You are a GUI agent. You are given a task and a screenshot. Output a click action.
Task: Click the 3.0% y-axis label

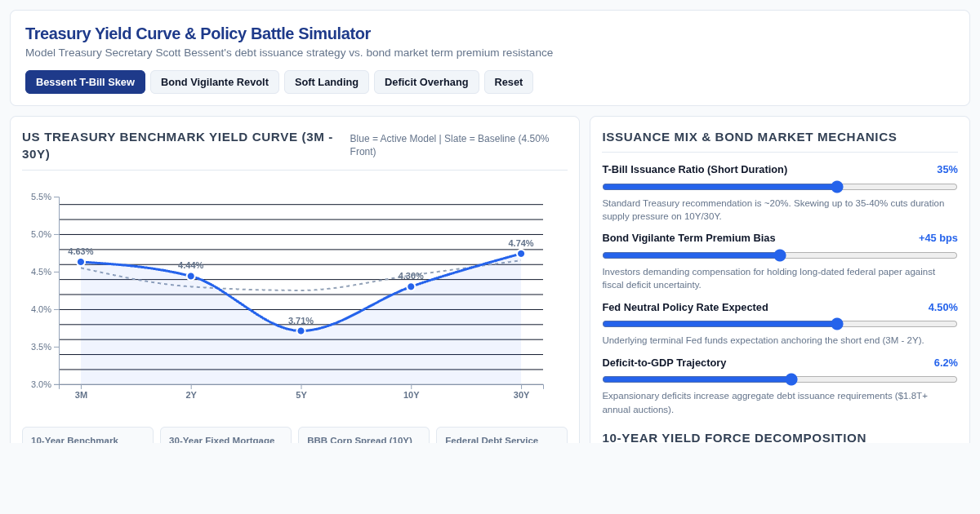41,384
